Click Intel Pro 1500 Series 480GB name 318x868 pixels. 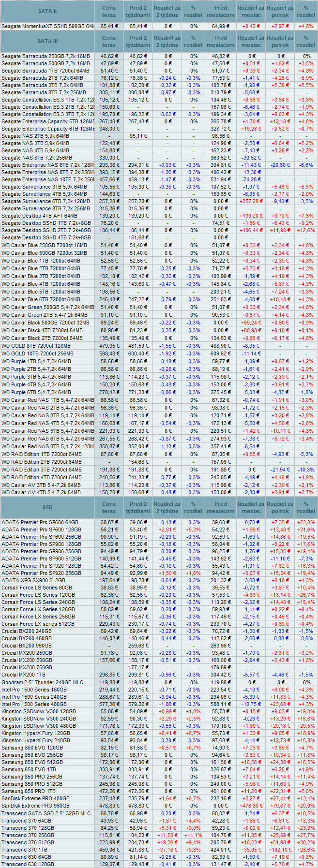[x=34, y=704]
